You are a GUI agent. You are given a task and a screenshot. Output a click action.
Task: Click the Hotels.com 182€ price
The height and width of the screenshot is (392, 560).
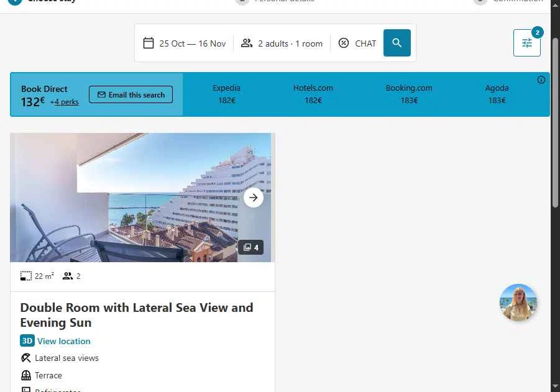click(x=313, y=94)
